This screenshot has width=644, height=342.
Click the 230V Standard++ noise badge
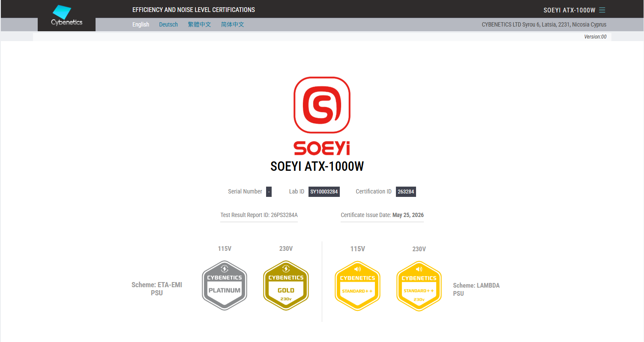(x=419, y=285)
